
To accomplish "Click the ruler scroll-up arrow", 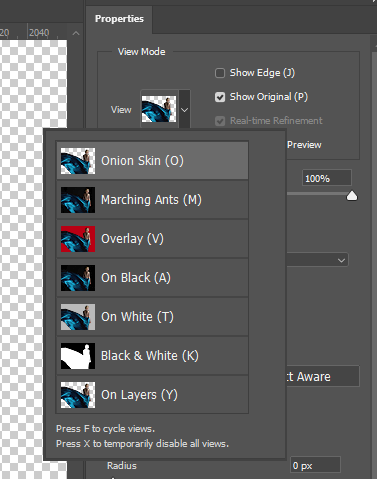I will coord(76,33).
